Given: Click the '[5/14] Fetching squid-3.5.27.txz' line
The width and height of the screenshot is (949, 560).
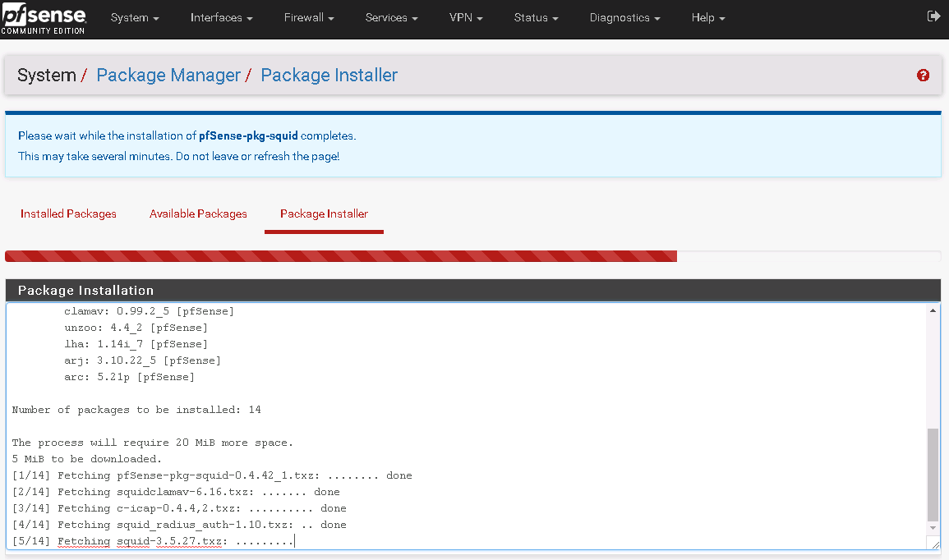Looking at the screenshot, I should coord(153,541).
